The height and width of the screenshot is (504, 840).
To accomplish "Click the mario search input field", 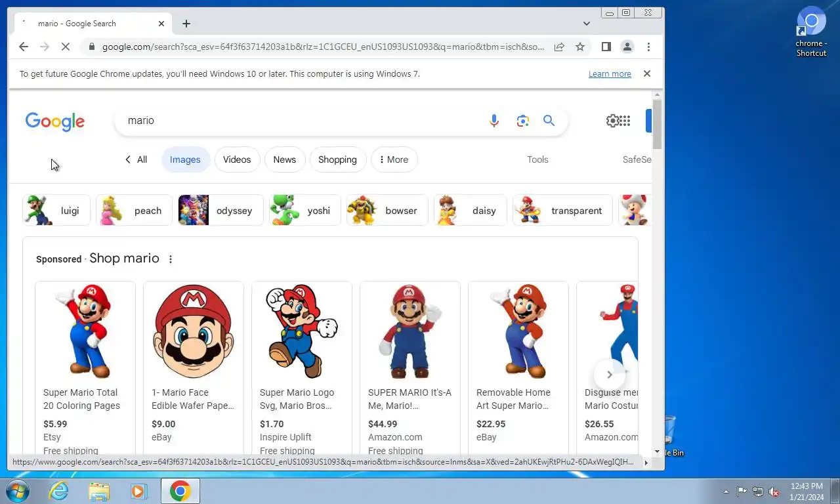I will coord(302,121).
